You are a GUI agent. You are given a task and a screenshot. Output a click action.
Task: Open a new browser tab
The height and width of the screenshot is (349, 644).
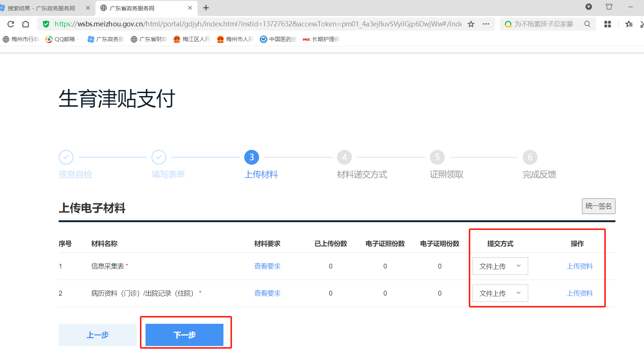206,8
